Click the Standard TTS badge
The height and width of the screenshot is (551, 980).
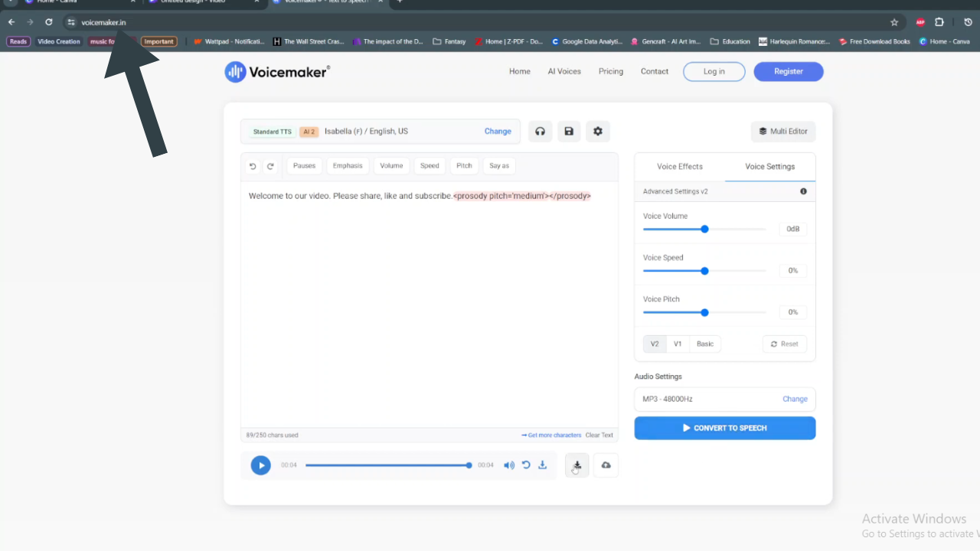tap(273, 132)
